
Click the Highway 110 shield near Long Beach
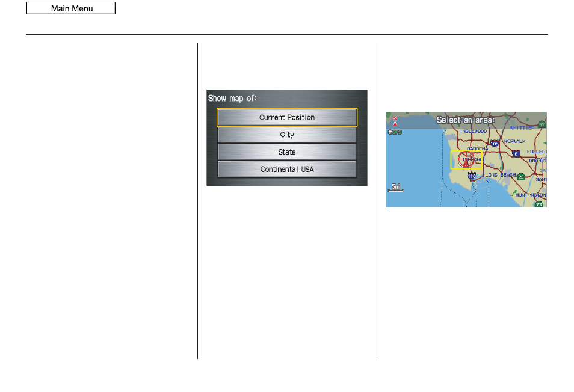click(472, 176)
